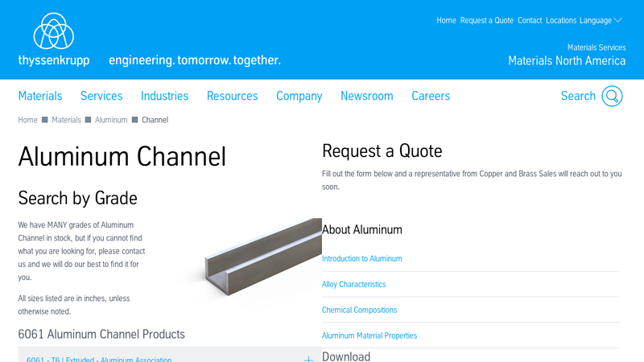Click Request a Quote header link
Viewport: 644px width, 362px height.
point(487,21)
